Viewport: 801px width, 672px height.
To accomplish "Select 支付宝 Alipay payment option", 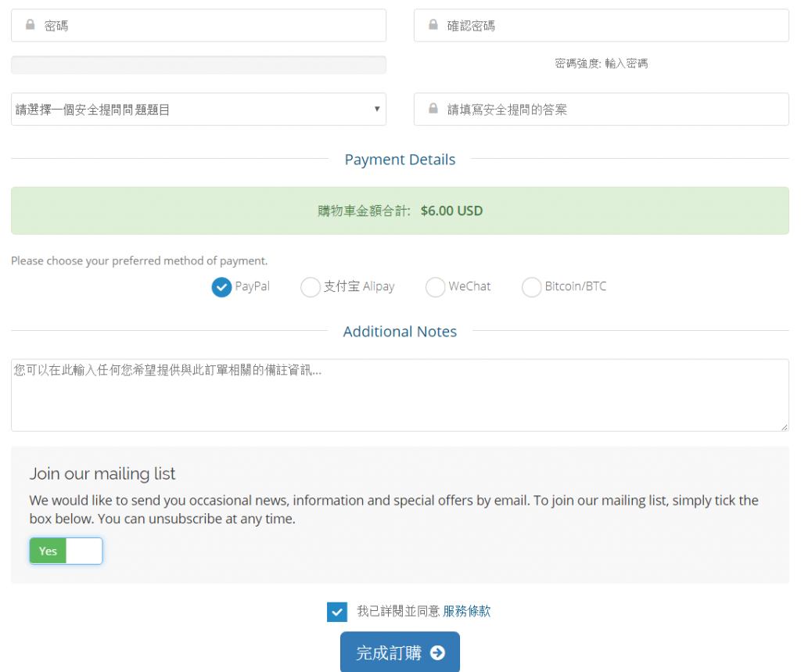I will pos(311,286).
